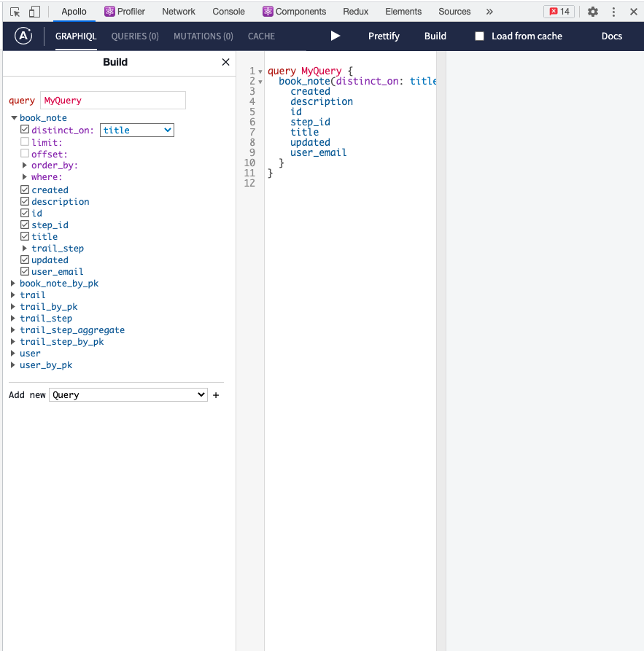644x651 pixels.
Task: Click plus icon to add new query
Action: (x=216, y=395)
